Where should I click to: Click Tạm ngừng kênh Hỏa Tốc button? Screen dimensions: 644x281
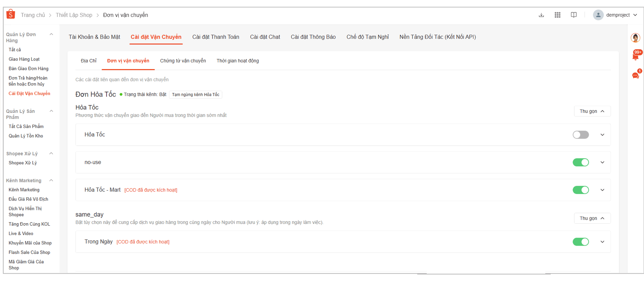click(x=196, y=94)
